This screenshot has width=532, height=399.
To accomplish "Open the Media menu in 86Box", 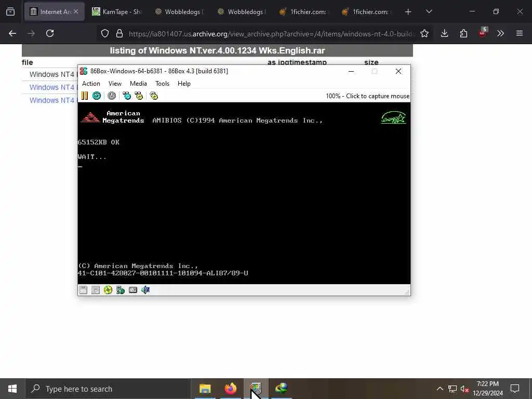I will (138, 84).
